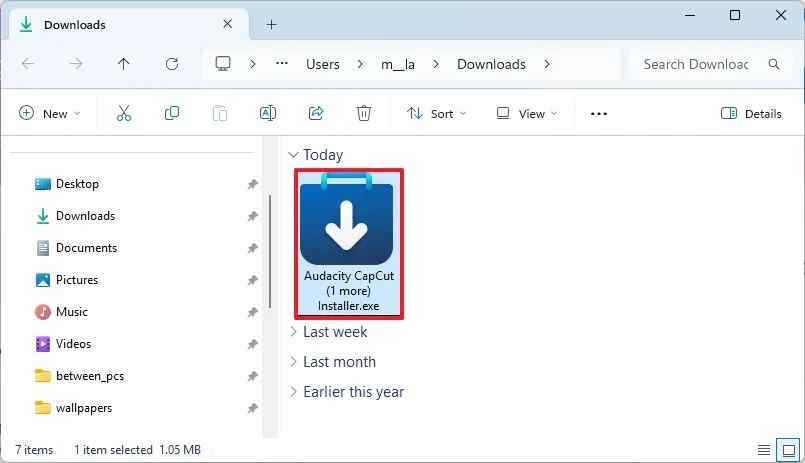
Task: Click the Delete trash icon
Action: (363, 113)
